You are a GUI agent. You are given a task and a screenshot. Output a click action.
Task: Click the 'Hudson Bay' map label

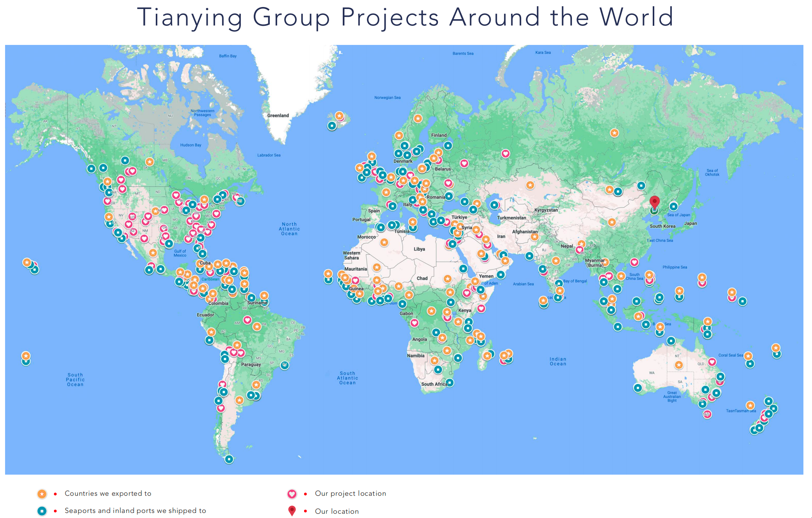click(191, 145)
